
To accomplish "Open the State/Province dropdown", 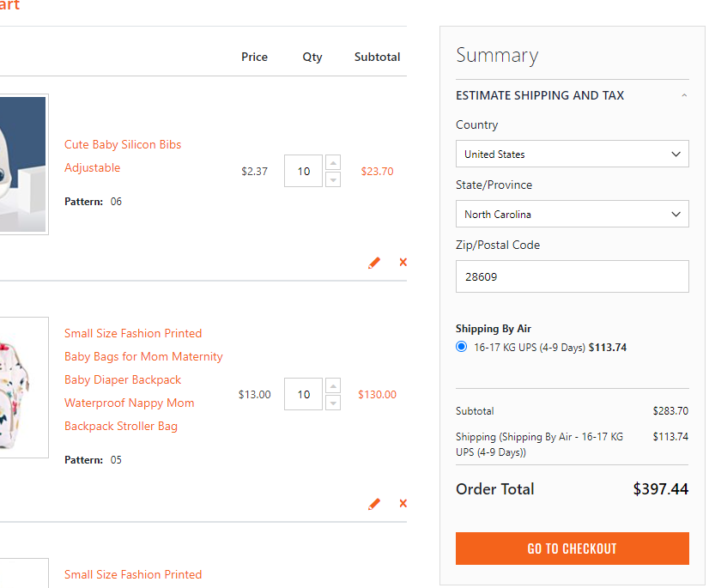I will pos(572,214).
